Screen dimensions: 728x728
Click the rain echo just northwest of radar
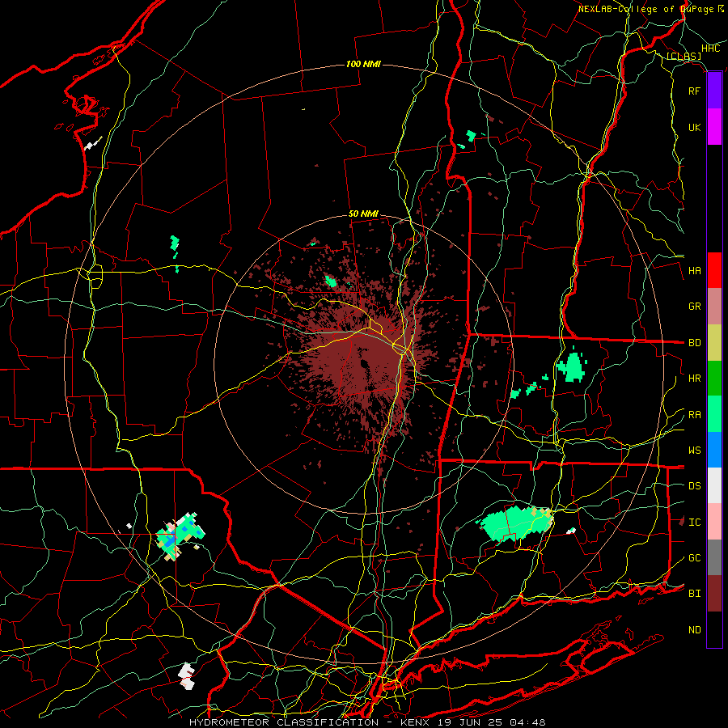tap(331, 281)
